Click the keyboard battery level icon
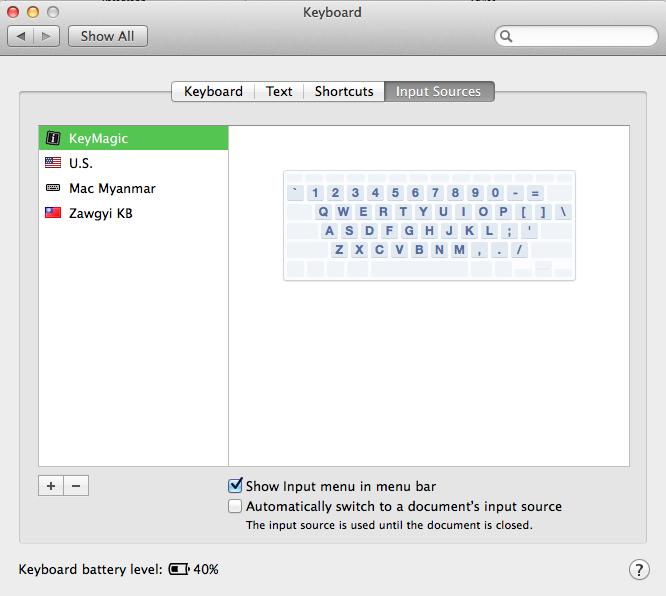Screen dimensions: 666x596 179,569
